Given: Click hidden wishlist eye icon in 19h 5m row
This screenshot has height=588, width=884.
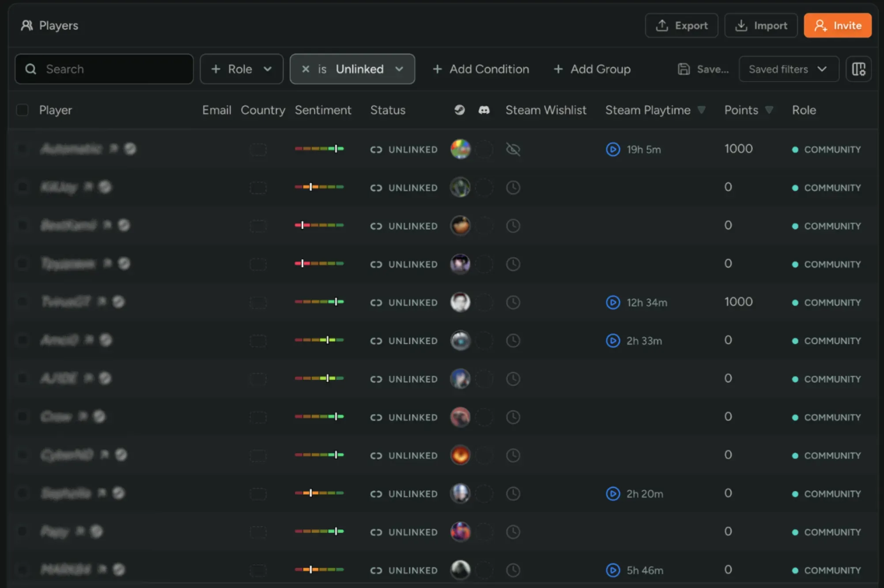Looking at the screenshot, I should (x=513, y=149).
